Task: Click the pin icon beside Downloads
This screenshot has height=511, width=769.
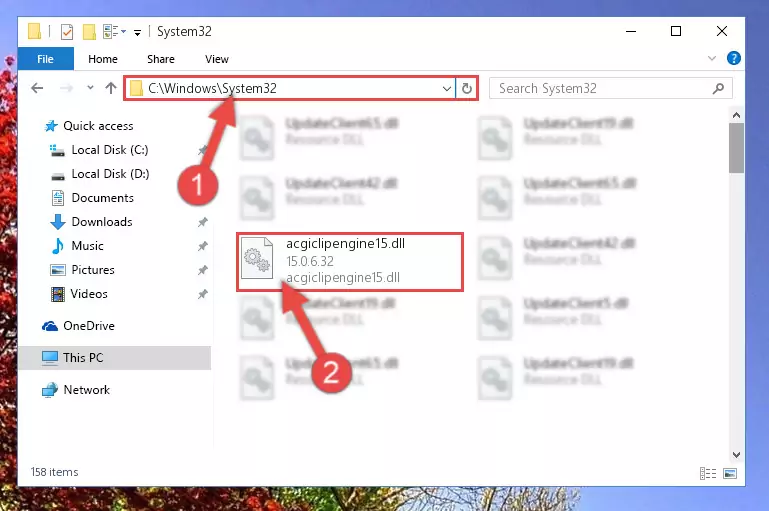Action: pos(203,222)
